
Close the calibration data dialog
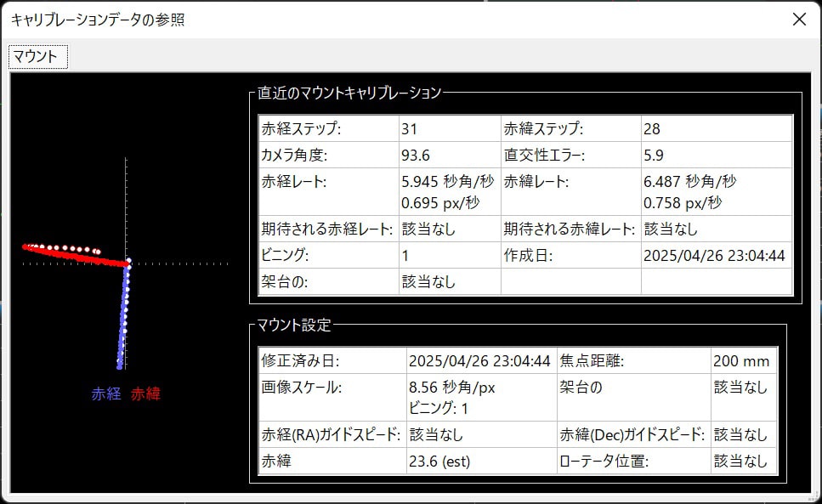(799, 20)
